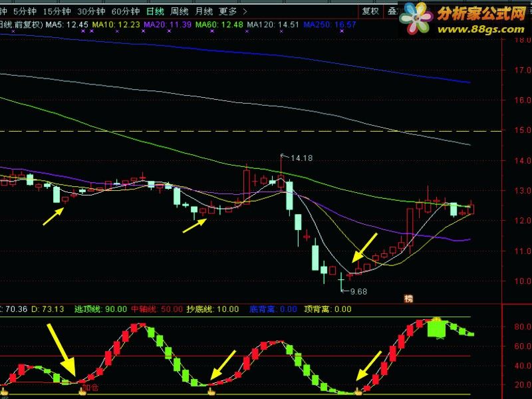This screenshot has width=532, height=399.
Task: Open the 60分钟 period tab
Action: [126, 11]
